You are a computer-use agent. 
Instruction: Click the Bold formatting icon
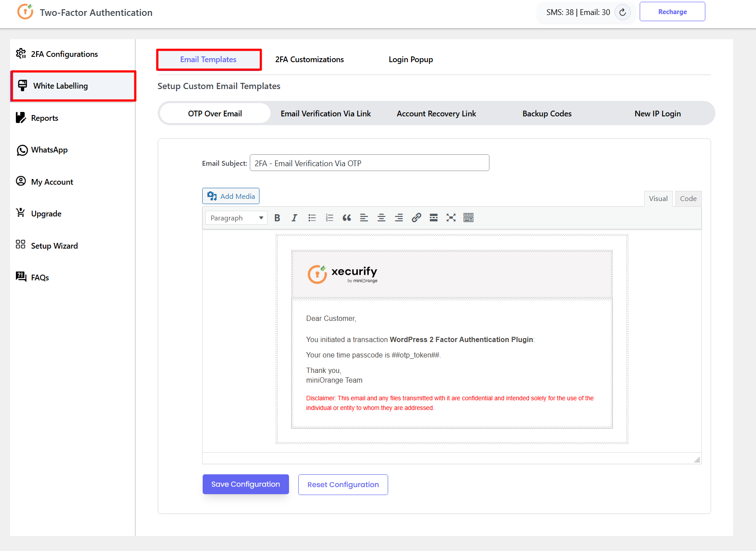(x=277, y=218)
